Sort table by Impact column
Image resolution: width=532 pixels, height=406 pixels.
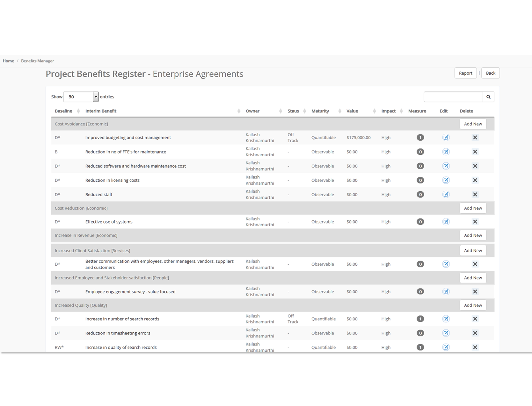[392, 111]
